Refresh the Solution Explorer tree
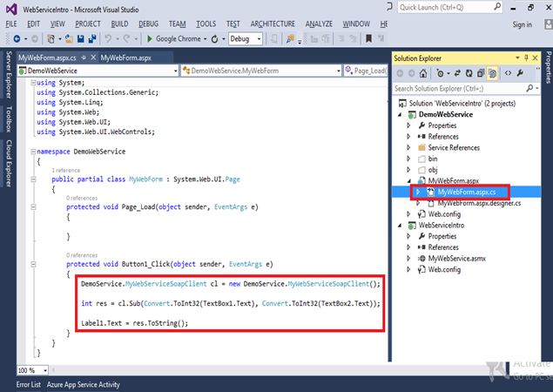The width and height of the screenshot is (553, 392). [469, 73]
